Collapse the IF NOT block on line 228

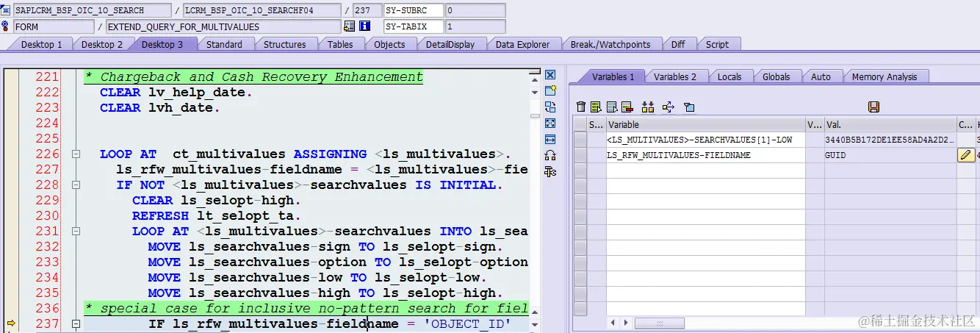[x=75, y=185]
